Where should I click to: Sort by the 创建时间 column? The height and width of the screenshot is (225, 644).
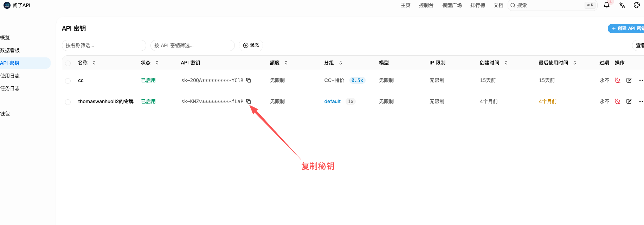494,63
